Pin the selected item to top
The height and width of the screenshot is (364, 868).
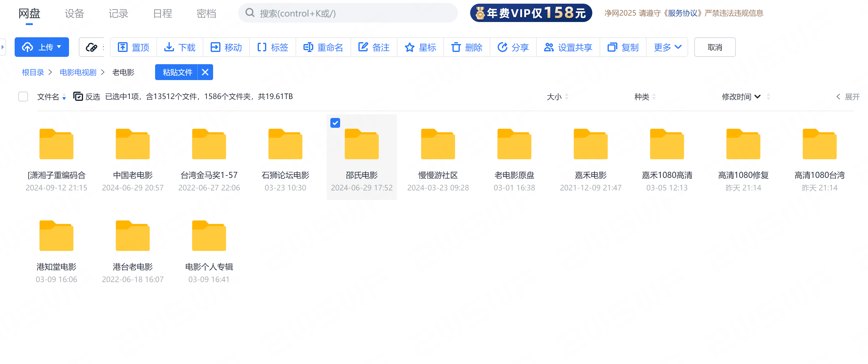[x=133, y=47]
